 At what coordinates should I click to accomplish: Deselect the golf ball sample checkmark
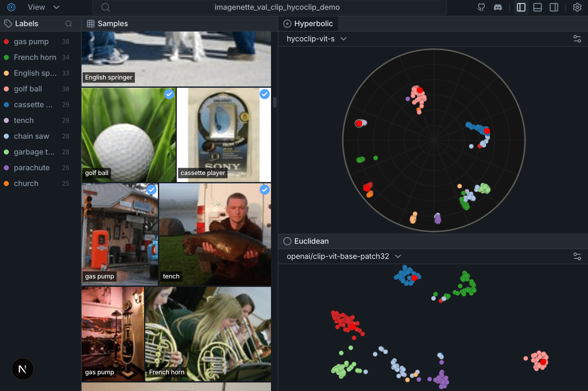(x=169, y=94)
